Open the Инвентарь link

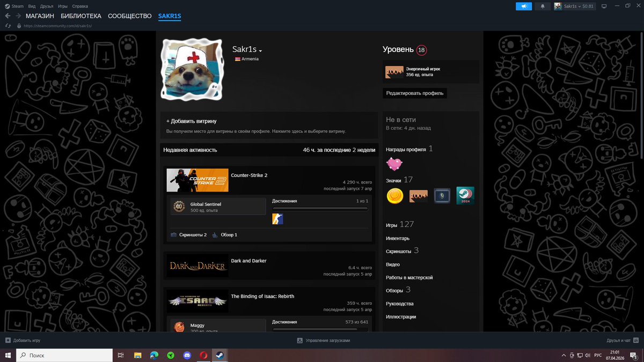click(398, 238)
